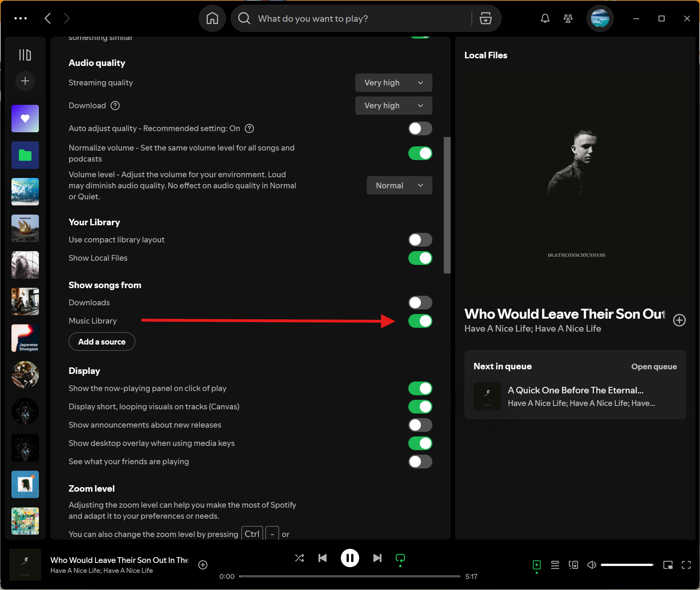Enable Downloads as song source
This screenshot has height=590, width=700.
coord(420,303)
